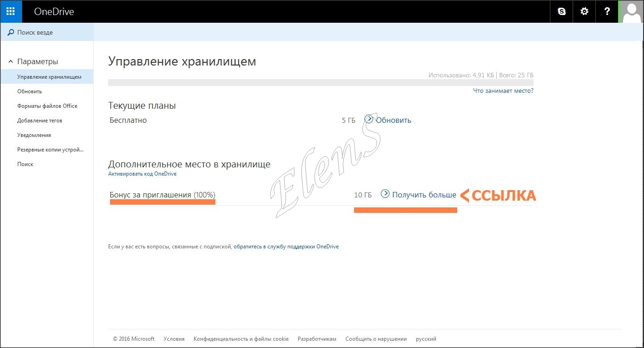644x348 pixels.
Task: Open Что занимает место? link
Action: (503, 91)
